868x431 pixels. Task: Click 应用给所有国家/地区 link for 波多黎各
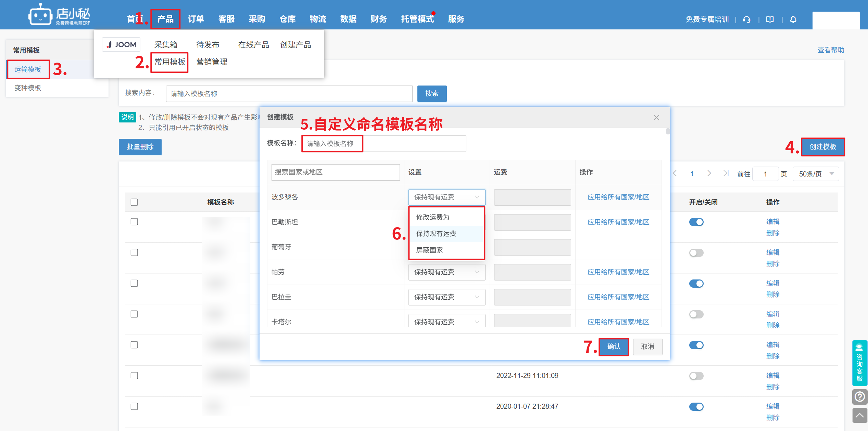click(618, 197)
